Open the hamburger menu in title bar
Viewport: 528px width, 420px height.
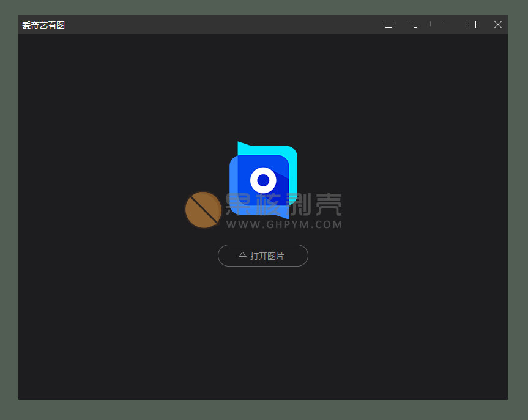389,24
